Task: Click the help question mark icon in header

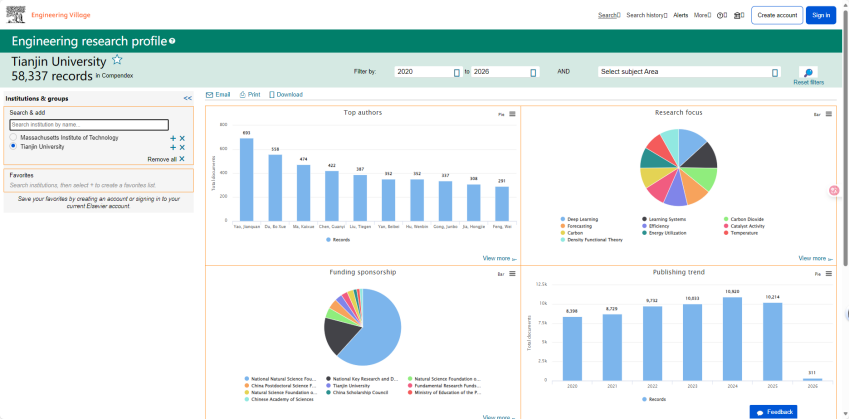Action: [720, 15]
